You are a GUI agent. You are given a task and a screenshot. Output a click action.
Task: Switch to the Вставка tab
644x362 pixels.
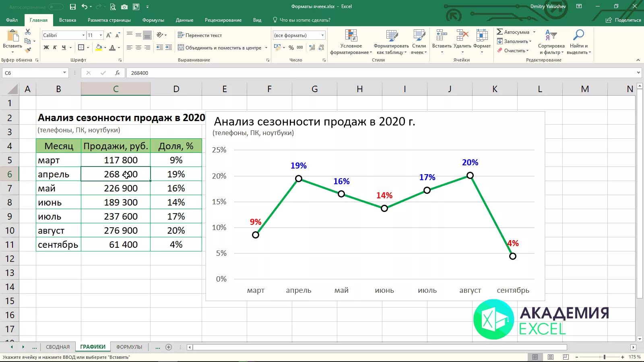(67, 20)
